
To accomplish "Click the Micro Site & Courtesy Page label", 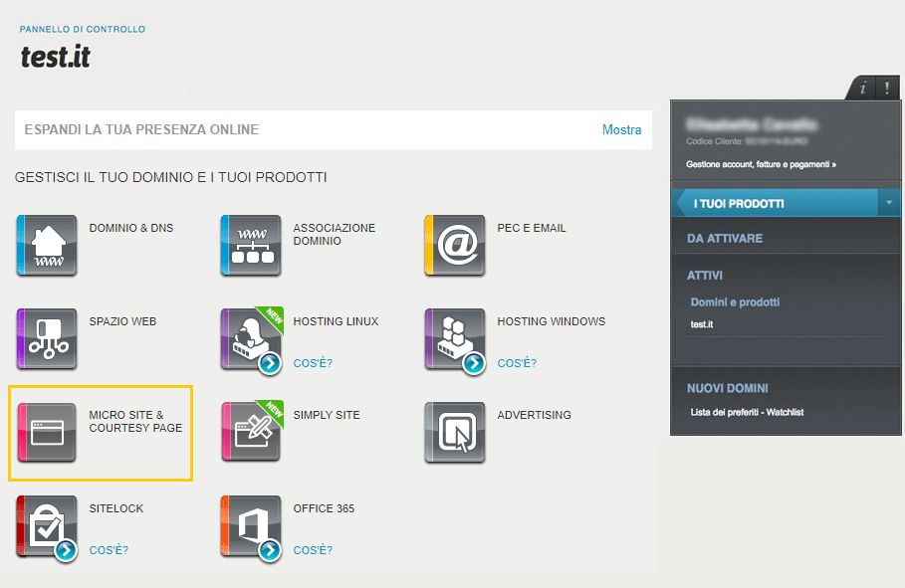I will [135, 421].
